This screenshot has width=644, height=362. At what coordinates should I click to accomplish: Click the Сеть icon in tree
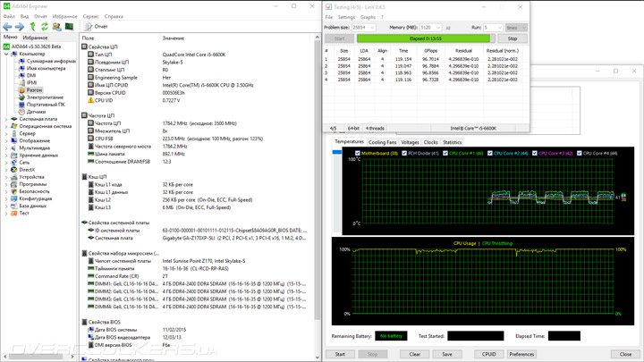14,162
